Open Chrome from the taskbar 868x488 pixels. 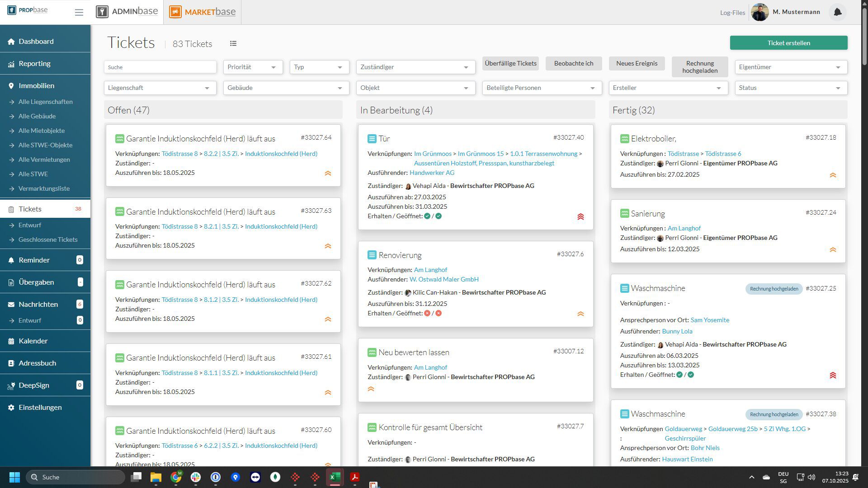(x=175, y=477)
